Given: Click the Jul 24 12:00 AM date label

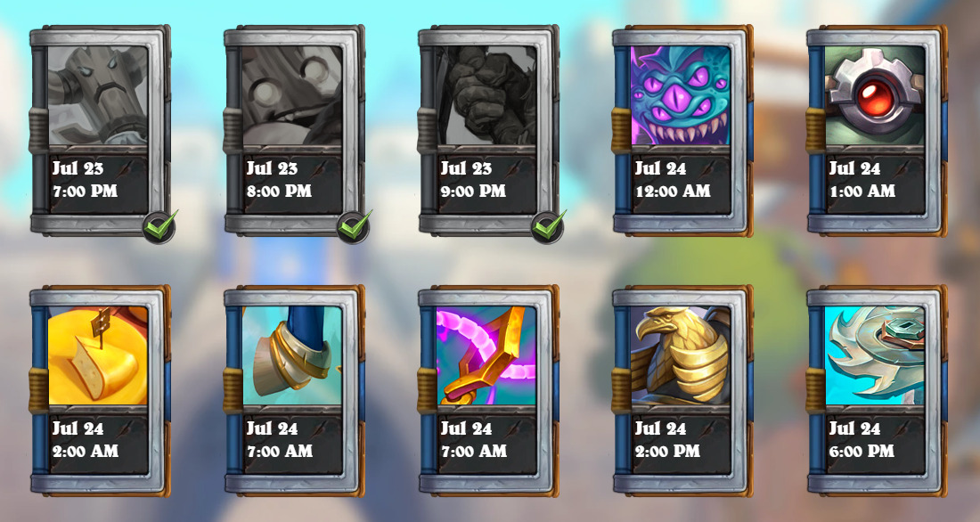Looking at the screenshot, I should tap(673, 180).
